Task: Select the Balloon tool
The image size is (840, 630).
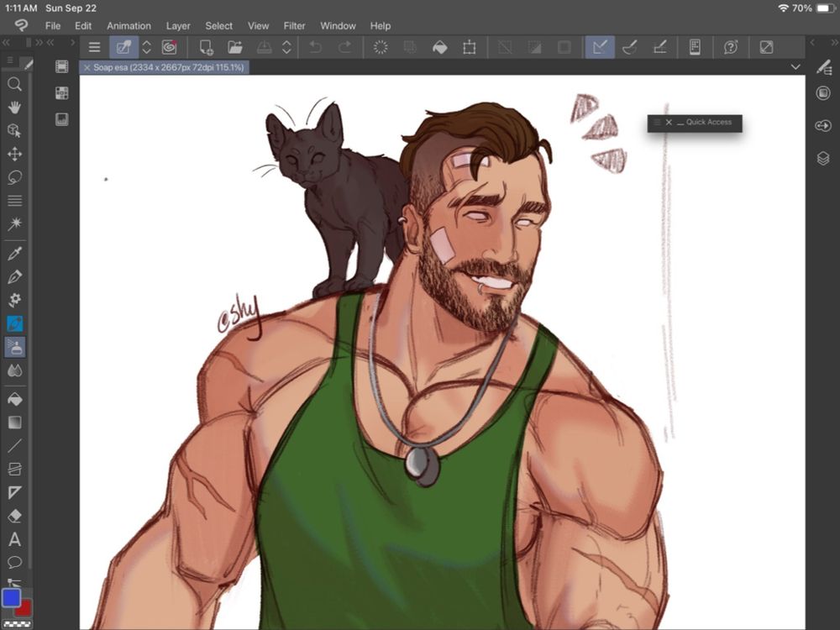Action: [x=14, y=562]
